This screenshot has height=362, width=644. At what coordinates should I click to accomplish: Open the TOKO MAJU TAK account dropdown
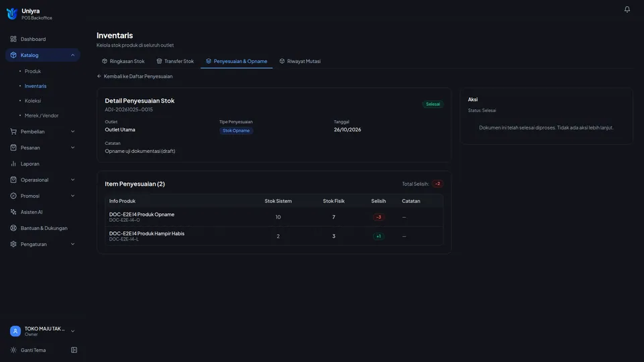pyautogui.click(x=43, y=330)
